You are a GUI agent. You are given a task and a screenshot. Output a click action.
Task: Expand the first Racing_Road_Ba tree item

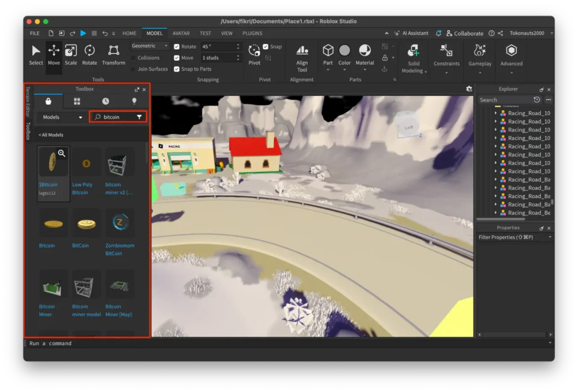(496, 179)
